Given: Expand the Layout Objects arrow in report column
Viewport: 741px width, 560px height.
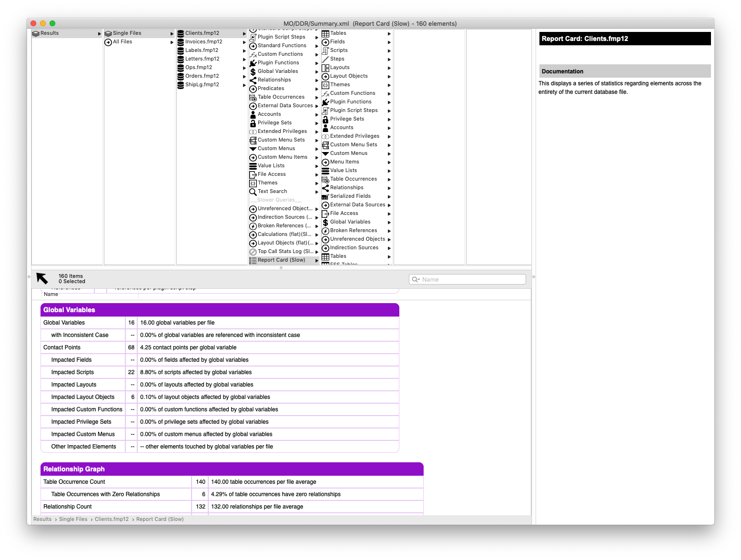Looking at the screenshot, I should point(389,77).
